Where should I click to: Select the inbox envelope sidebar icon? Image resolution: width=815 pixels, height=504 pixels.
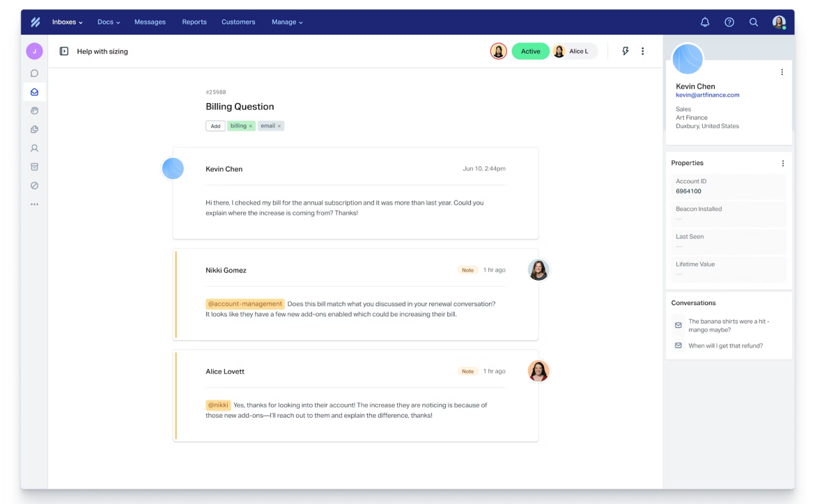(x=34, y=92)
